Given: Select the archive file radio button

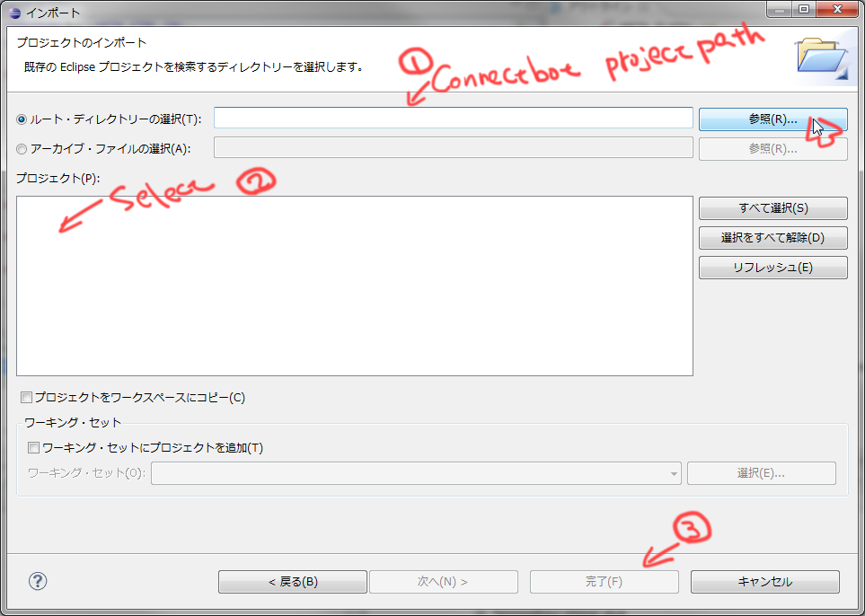Looking at the screenshot, I should pyautogui.click(x=22, y=149).
